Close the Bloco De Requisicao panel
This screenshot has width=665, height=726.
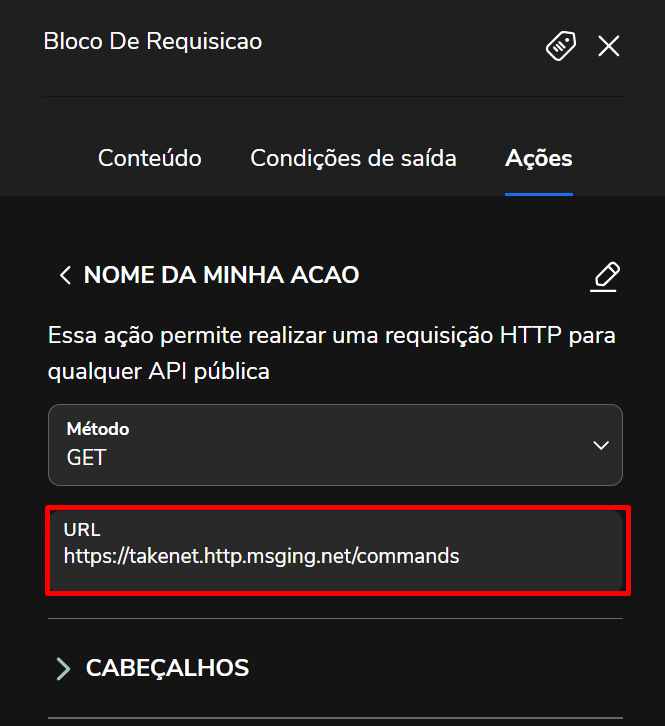point(609,46)
